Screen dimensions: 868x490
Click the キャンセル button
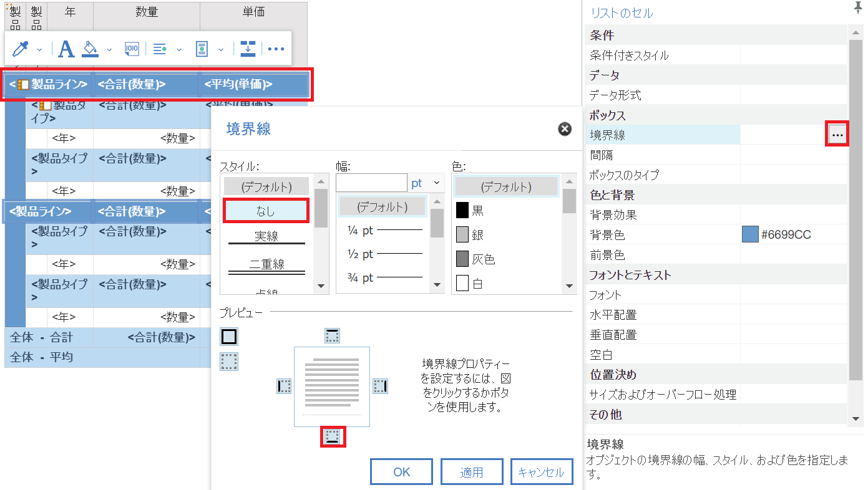[541, 472]
